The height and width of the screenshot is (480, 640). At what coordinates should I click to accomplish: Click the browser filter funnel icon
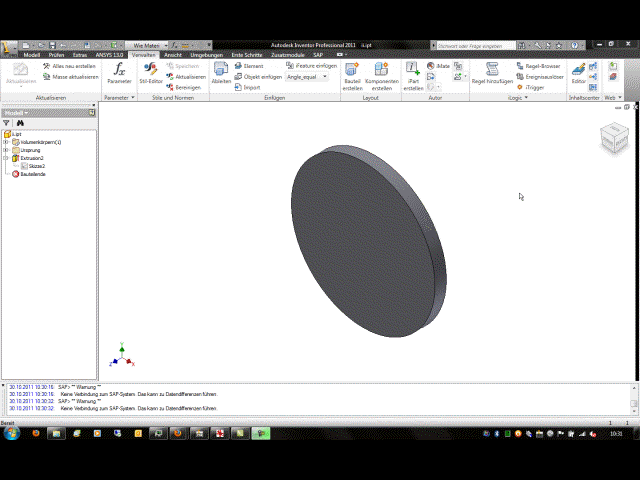click(x=7, y=123)
